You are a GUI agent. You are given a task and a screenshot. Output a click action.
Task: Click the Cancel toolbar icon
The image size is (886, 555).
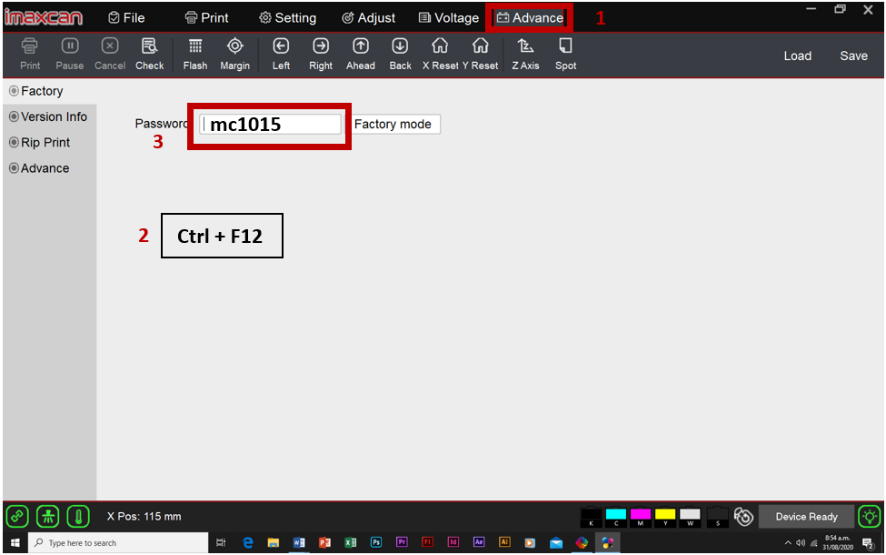click(110, 54)
